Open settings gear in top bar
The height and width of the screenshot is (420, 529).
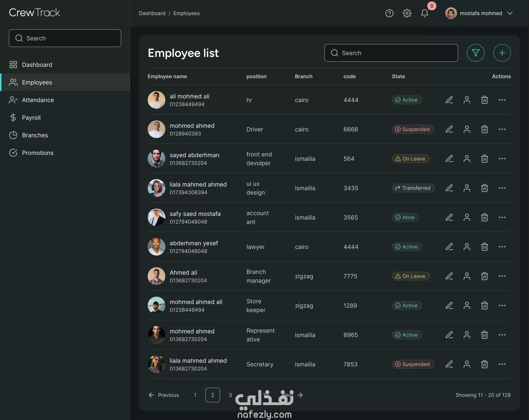pos(407,13)
